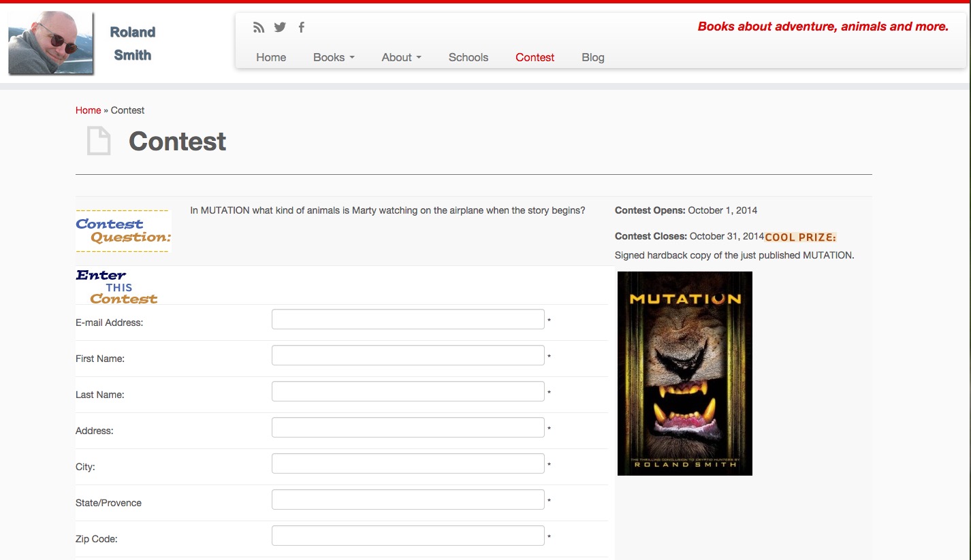971x560 pixels.
Task: Click the Zip Code field
Action: 408,536
